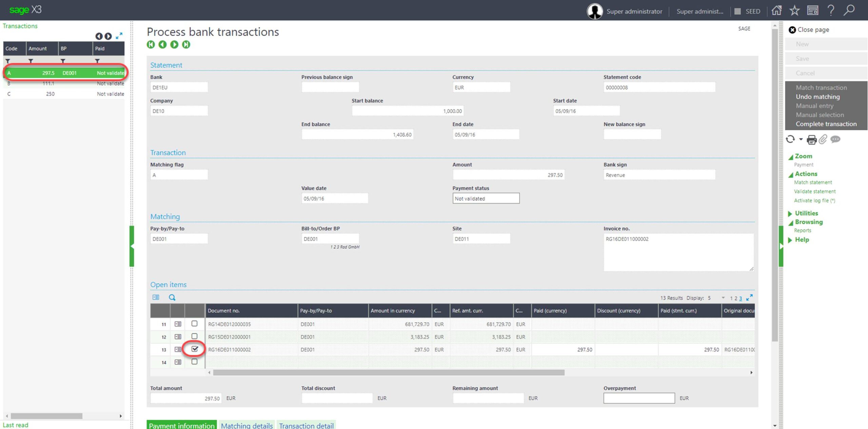Switch to the Matching details tab
Viewport: 868px width, 429px height.
click(x=246, y=425)
